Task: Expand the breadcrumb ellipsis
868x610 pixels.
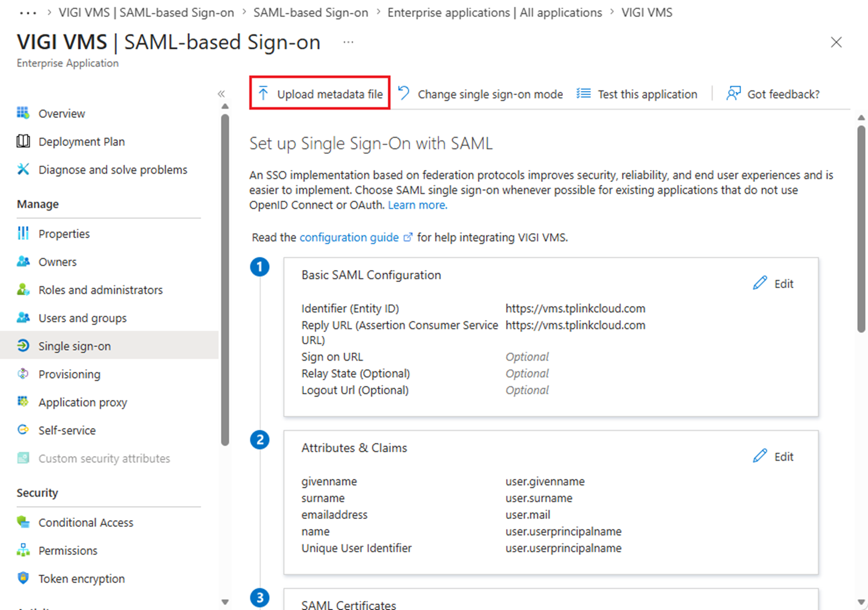Action: tap(28, 12)
